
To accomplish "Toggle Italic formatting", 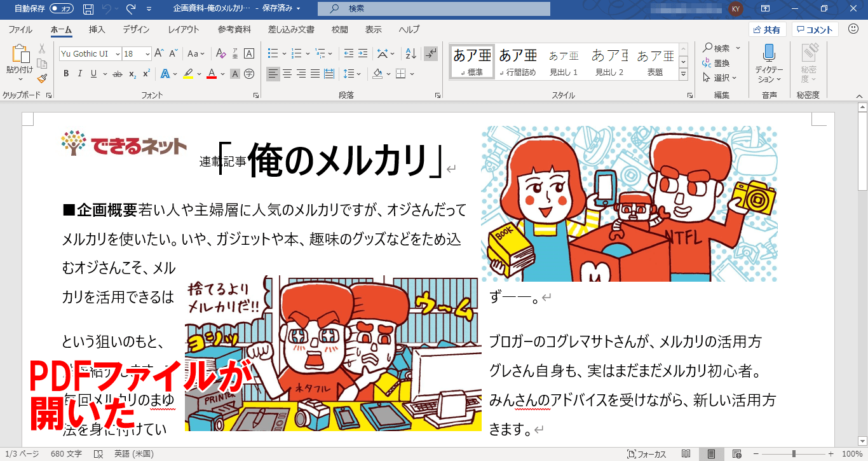I will pos(80,74).
